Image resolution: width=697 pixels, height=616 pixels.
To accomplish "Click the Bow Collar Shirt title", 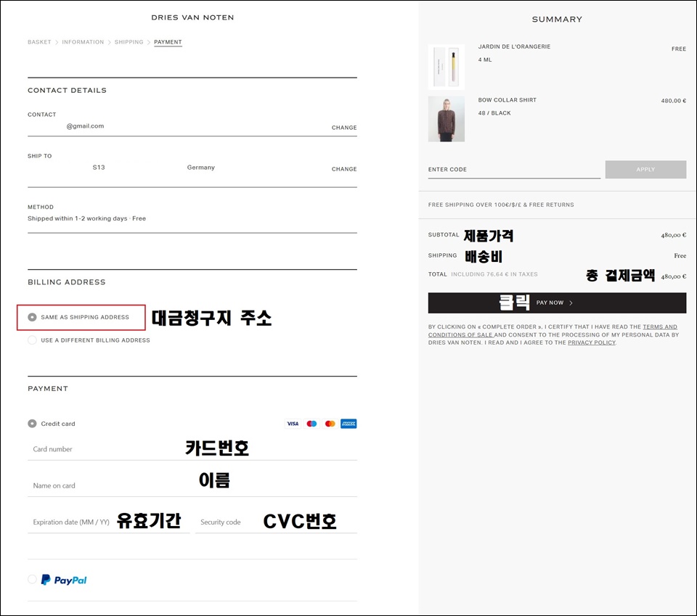I will 508,100.
